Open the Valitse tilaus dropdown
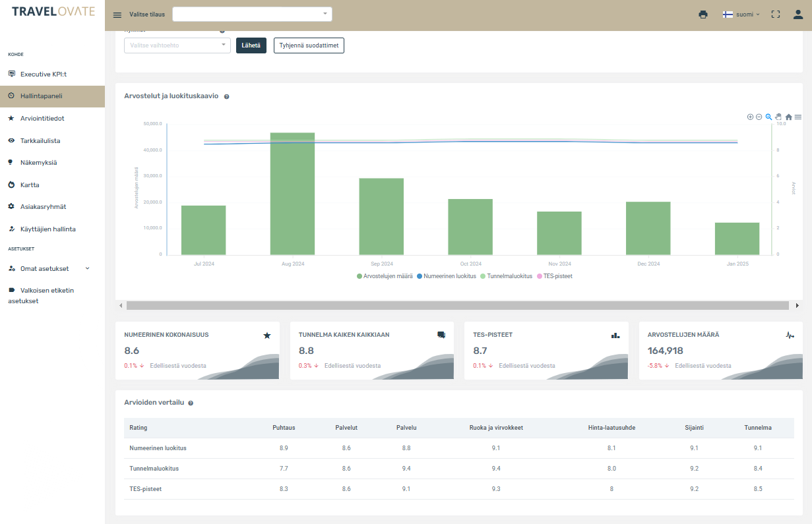The image size is (812, 524). [x=252, y=15]
